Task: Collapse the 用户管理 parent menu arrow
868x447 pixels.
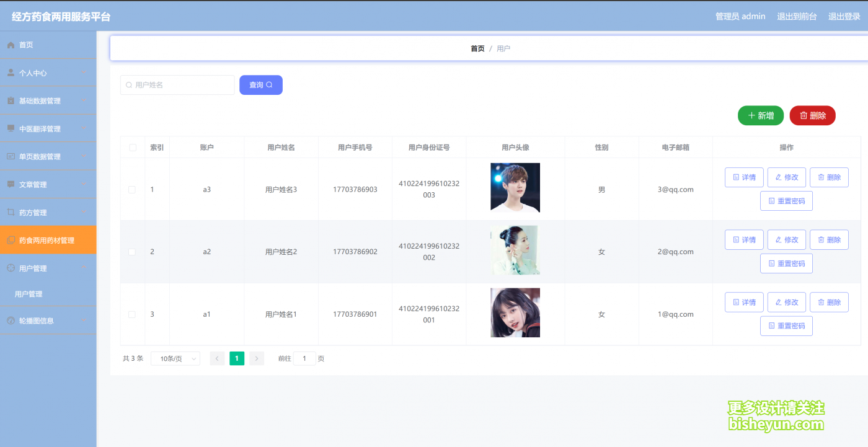Action: click(84, 268)
